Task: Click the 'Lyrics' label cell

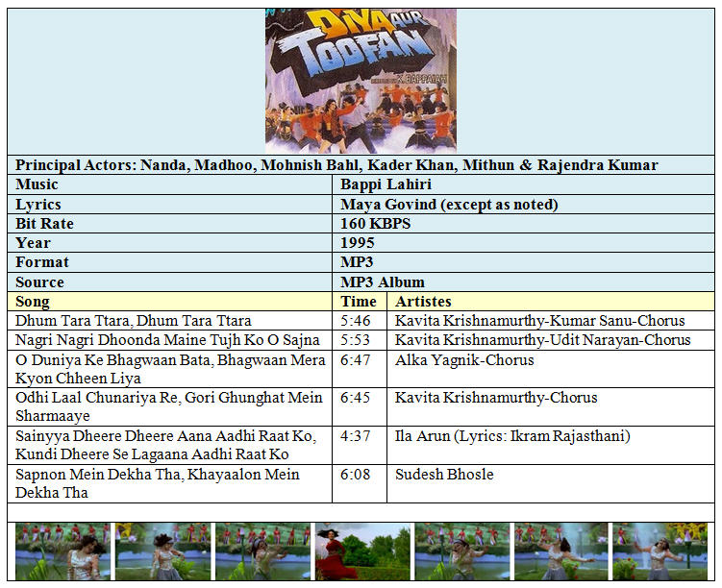Action: click(169, 205)
